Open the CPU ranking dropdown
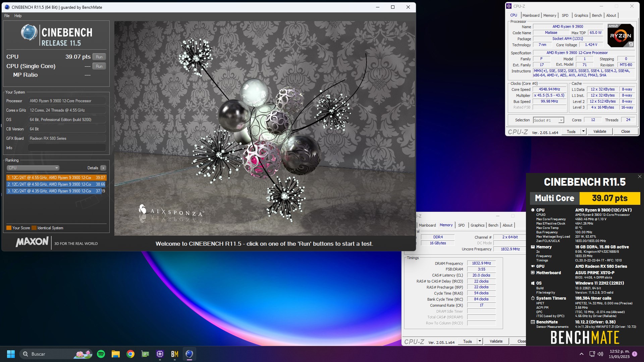The height and width of the screenshot is (362, 644). tap(33, 168)
